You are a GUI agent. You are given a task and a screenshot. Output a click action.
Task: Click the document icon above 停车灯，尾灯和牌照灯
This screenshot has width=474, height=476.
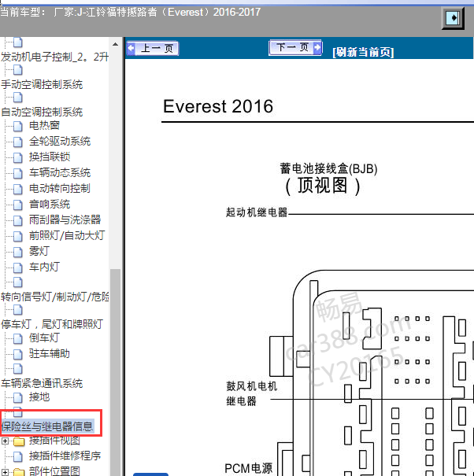coord(18,310)
